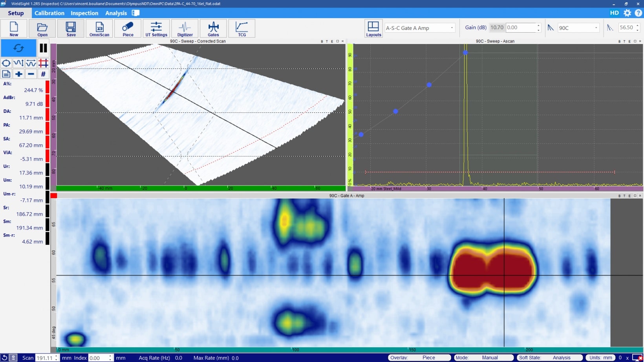Open UT Settings panel
Image resolution: width=644 pixels, height=362 pixels.
[x=156, y=28]
